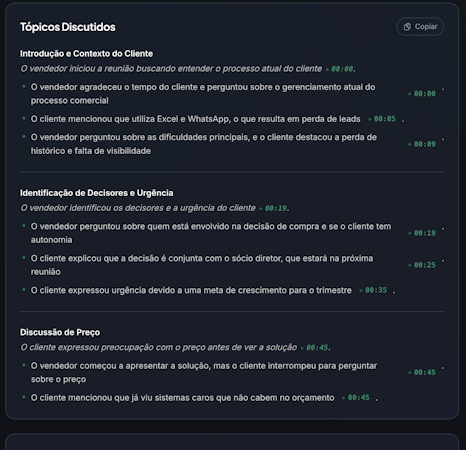Click the play arrow before 00:35
Screen dimensions: 466x450
click(x=361, y=291)
